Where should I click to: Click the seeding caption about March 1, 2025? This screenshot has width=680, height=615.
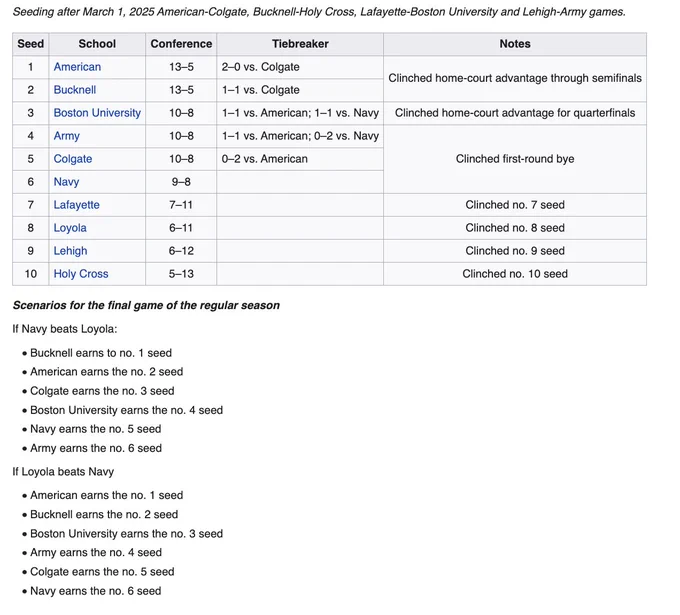tap(319, 12)
